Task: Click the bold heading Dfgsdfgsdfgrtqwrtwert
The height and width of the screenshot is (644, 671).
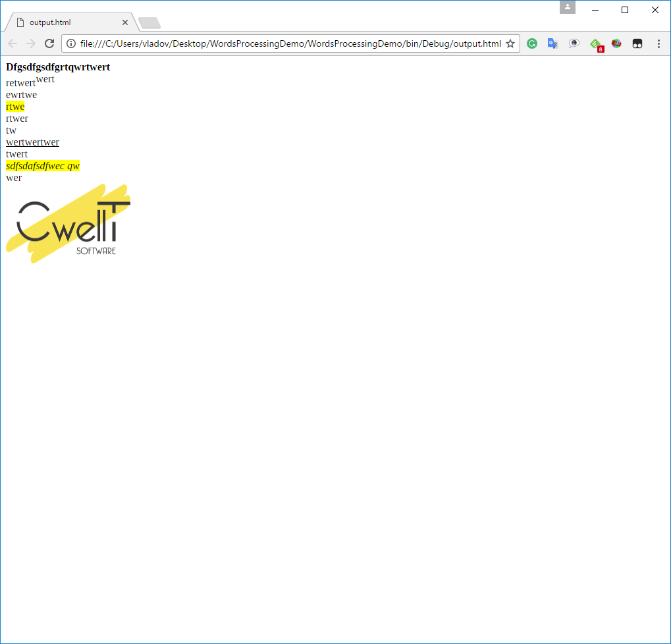Action: 58,67
